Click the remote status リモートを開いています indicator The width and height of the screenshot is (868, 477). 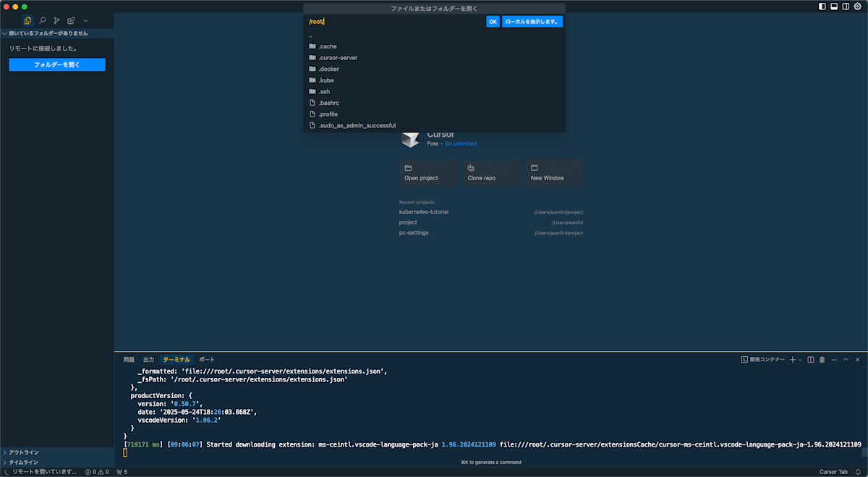pos(41,472)
